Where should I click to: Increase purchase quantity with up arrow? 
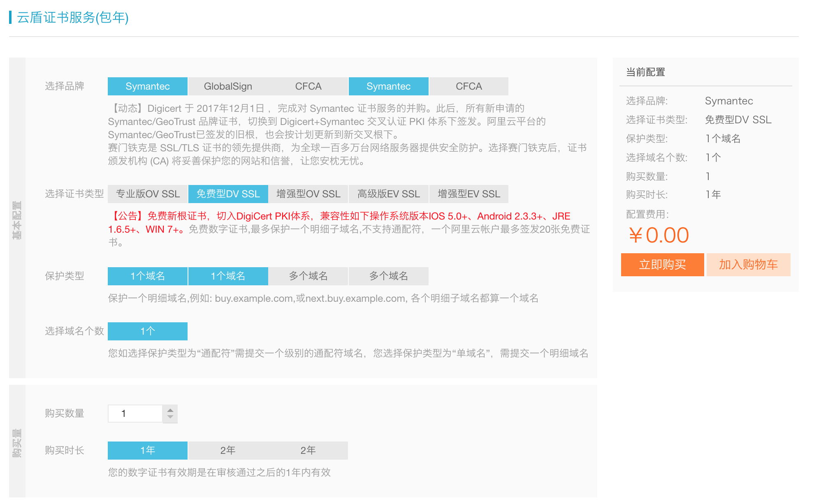click(170, 410)
